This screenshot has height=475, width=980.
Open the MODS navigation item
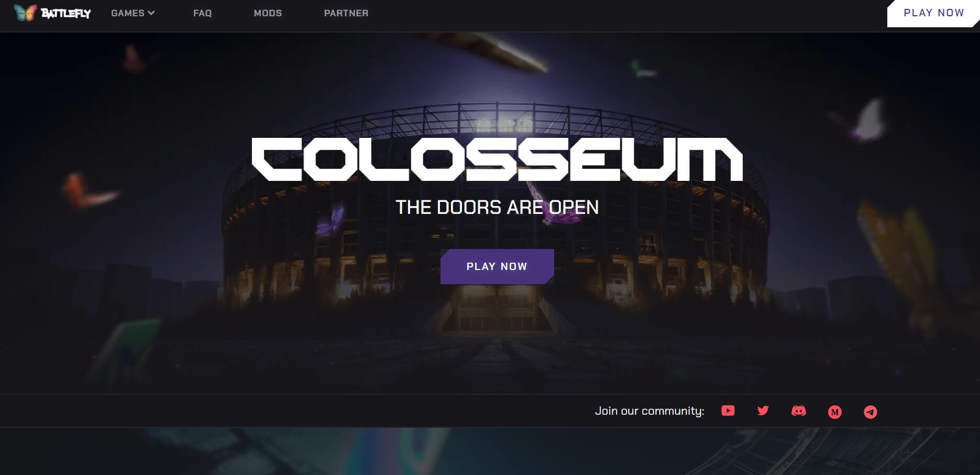tap(268, 13)
